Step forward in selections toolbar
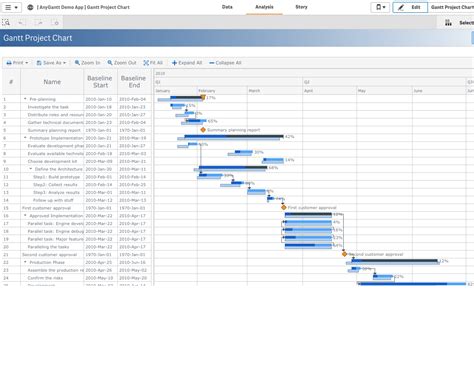The height and width of the screenshot is (379, 474). pyautogui.click(x=39, y=23)
